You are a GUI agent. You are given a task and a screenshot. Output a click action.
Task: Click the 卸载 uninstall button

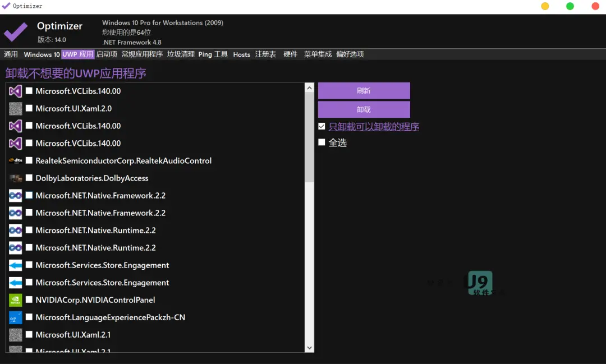click(364, 109)
